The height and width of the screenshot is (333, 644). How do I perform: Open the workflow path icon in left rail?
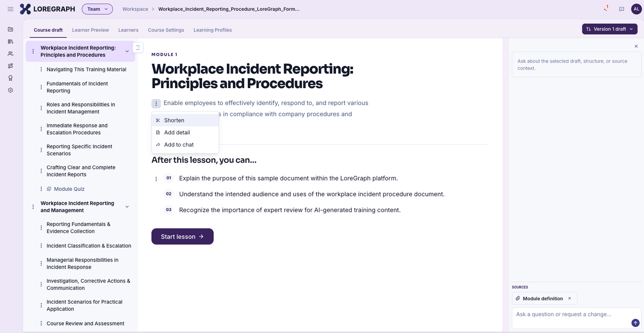pyautogui.click(x=10, y=66)
